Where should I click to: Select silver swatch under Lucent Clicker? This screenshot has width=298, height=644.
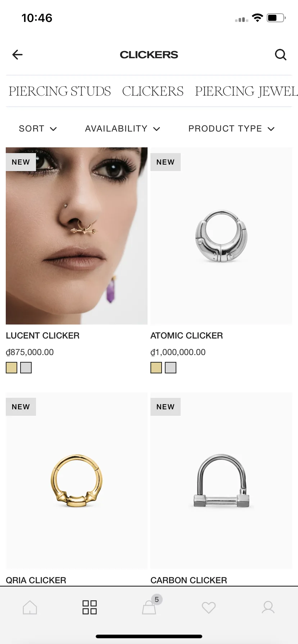tap(26, 368)
